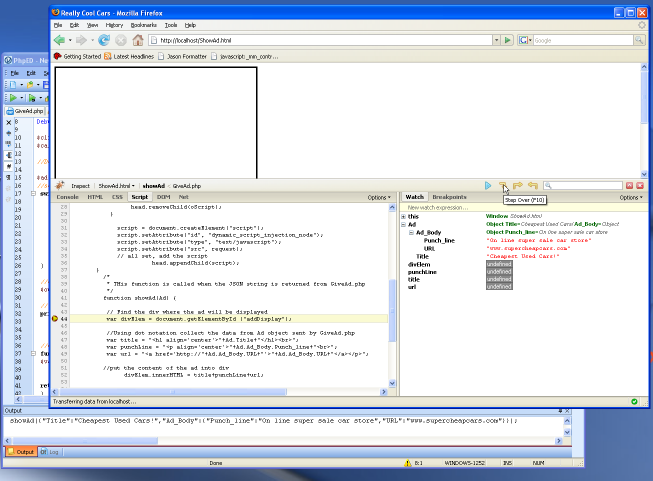The image size is (653, 481).
Task: Click the Go arrow beside address bar
Action: (509, 40)
